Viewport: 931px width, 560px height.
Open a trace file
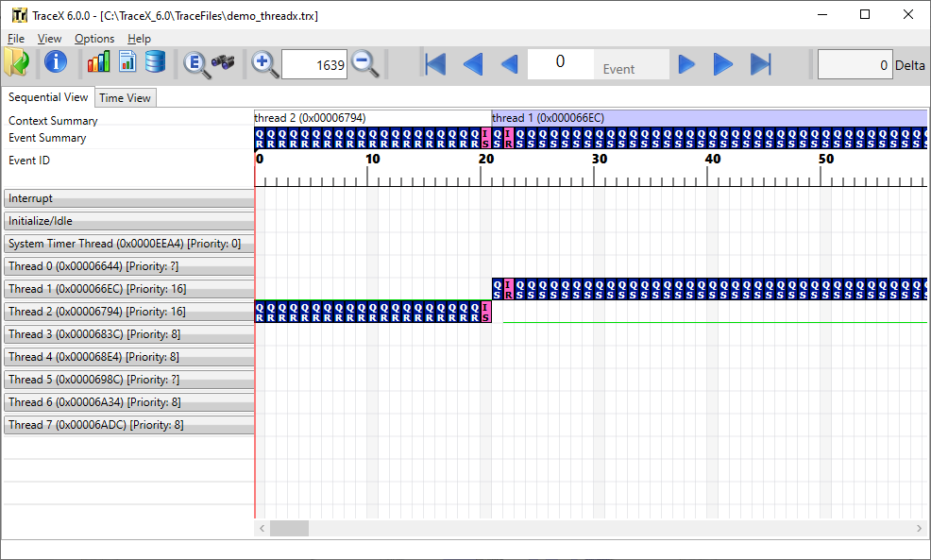point(17,63)
